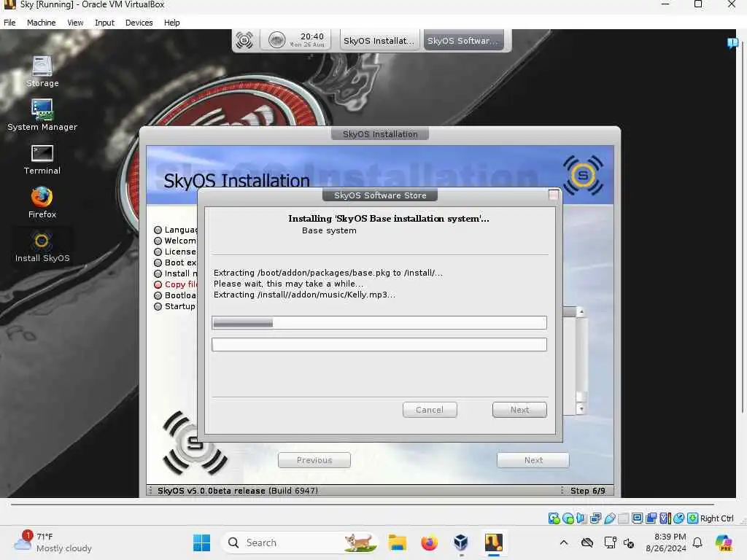Click the clock icon beside 20:40
The width and height of the screenshot is (747, 560).
276,40
